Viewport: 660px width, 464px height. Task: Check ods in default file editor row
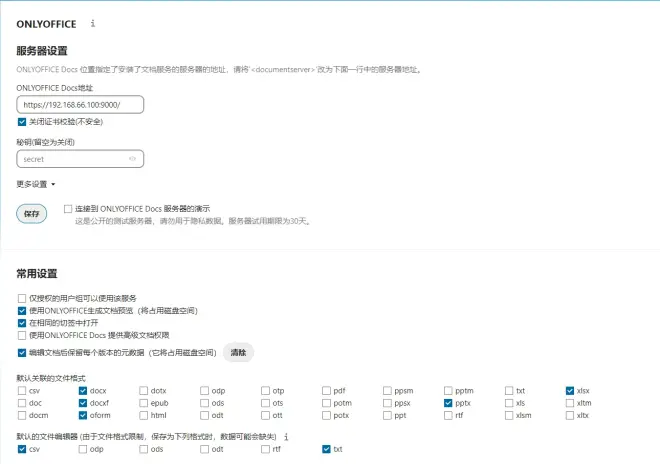144,449
